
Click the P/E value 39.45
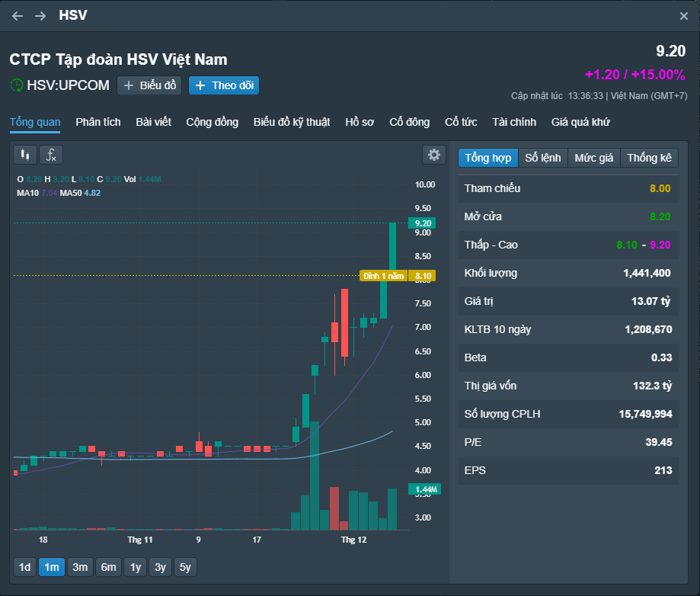click(x=658, y=442)
